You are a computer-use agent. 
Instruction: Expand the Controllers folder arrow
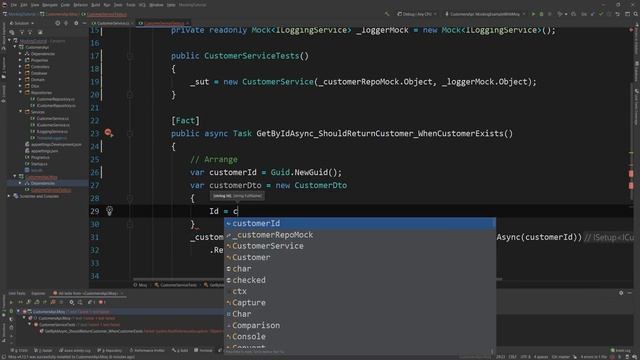[x=20, y=67]
